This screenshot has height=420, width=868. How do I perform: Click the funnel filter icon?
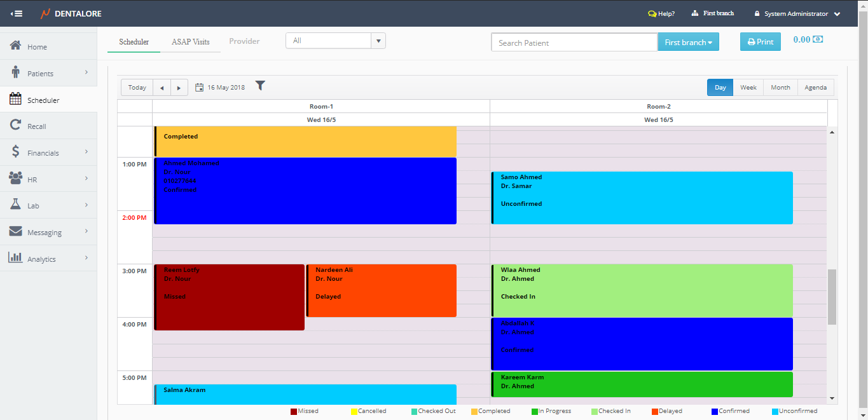pyautogui.click(x=260, y=86)
